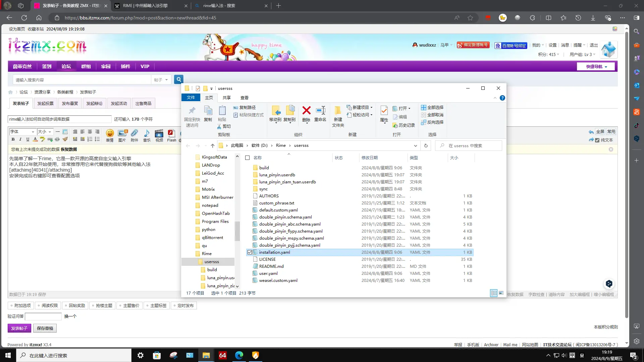Screen dimensions: 644x362
Task: Switch to the RIME browser tab
Action: tap(151, 6)
